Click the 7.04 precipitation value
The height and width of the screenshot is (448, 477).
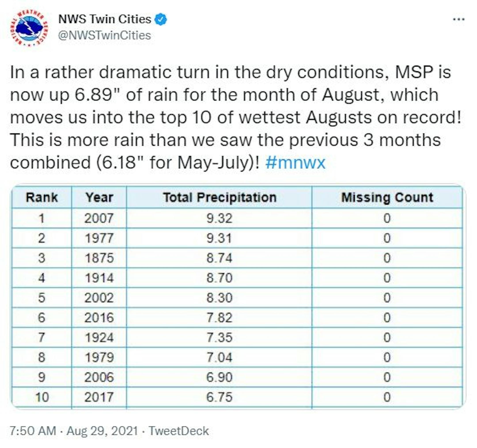point(219,357)
